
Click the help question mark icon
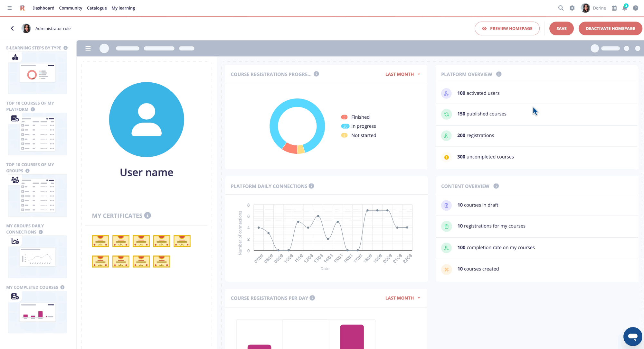[x=635, y=8]
